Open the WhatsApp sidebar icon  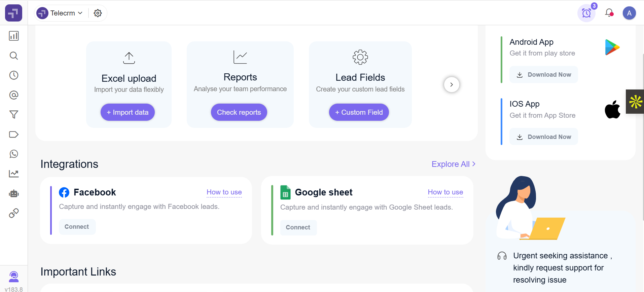tap(14, 154)
